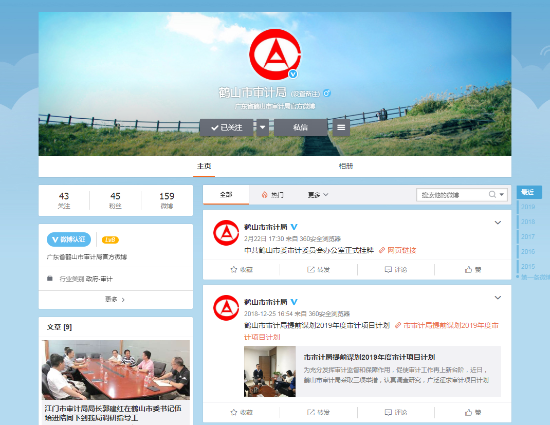Screen dimensions: 550x425
Task: Select the 热门 hot posts tab
Action: tap(273, 195)
